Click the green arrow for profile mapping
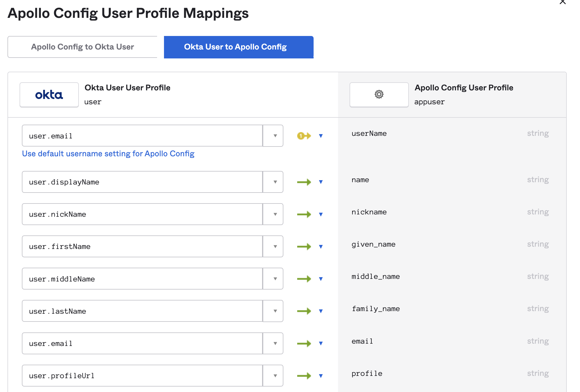The height and width of the screenshot is (392, 580). (x=304, y=376)
